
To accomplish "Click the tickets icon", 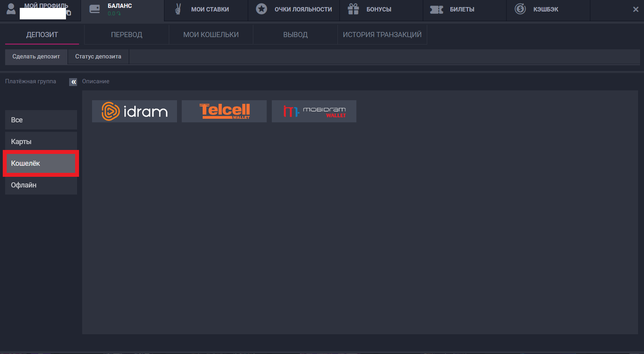I will click(437, 9).
